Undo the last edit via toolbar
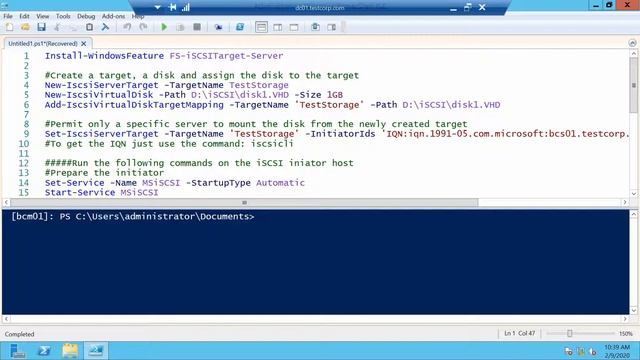The height and width of the screenshot is (360, 640). point(127,27)
